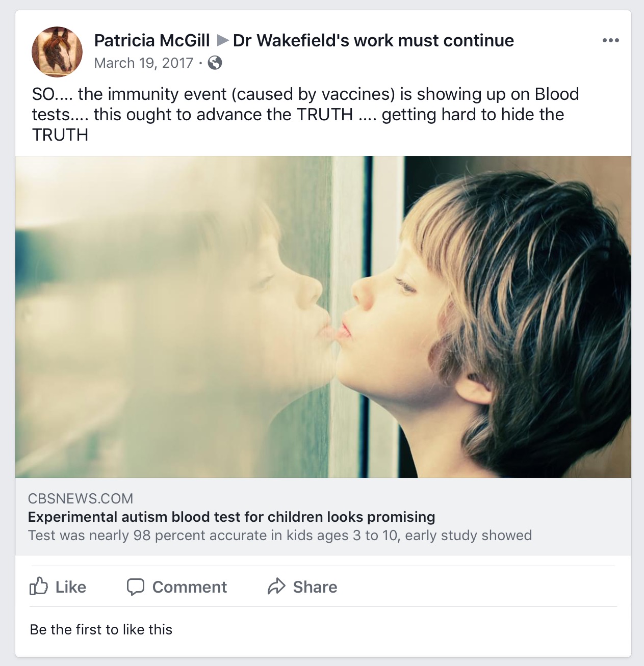Open Patricia McGill's profile name link

[x=152, y=40]
